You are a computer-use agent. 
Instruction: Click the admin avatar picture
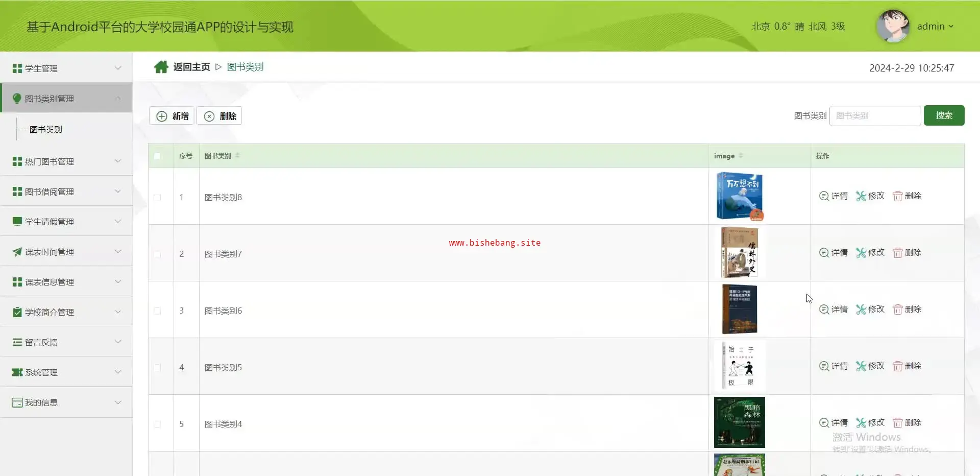coord(893,26)
